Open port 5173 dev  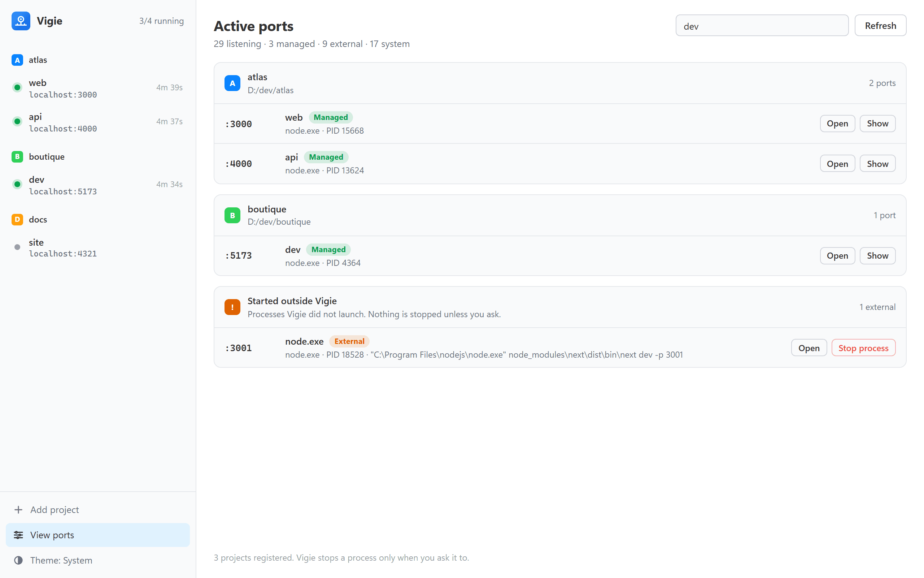(837, 256)
